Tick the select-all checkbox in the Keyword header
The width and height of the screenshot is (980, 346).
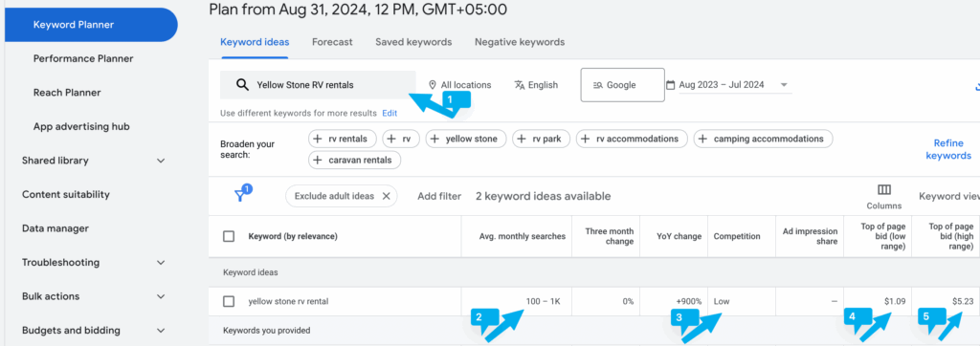[x=229, y=237]
